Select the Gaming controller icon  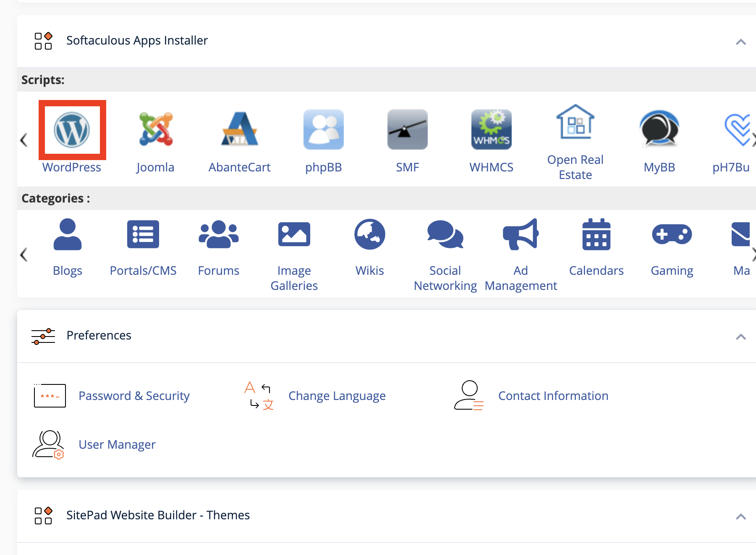click(x=672, y=234)
